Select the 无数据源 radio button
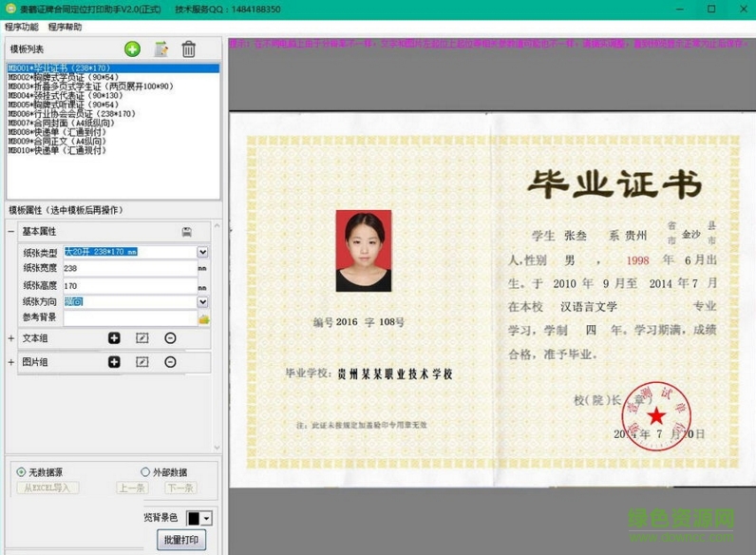This screenshot has width=756, height=555. coord(21,472)
